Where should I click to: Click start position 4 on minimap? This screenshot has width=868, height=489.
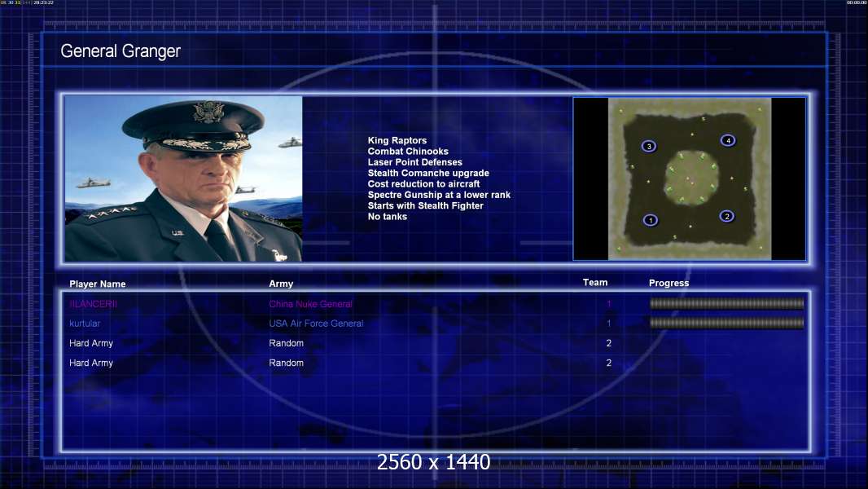[728, 140]
